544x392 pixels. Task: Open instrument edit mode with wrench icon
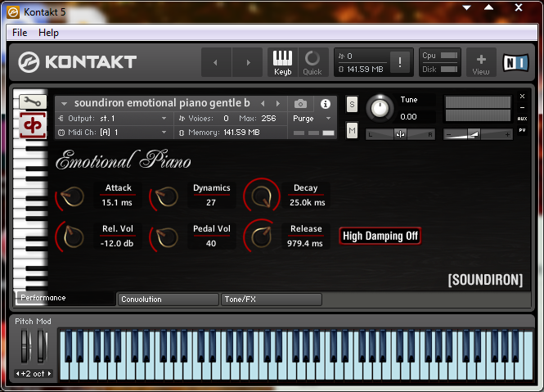pos(33,101)
